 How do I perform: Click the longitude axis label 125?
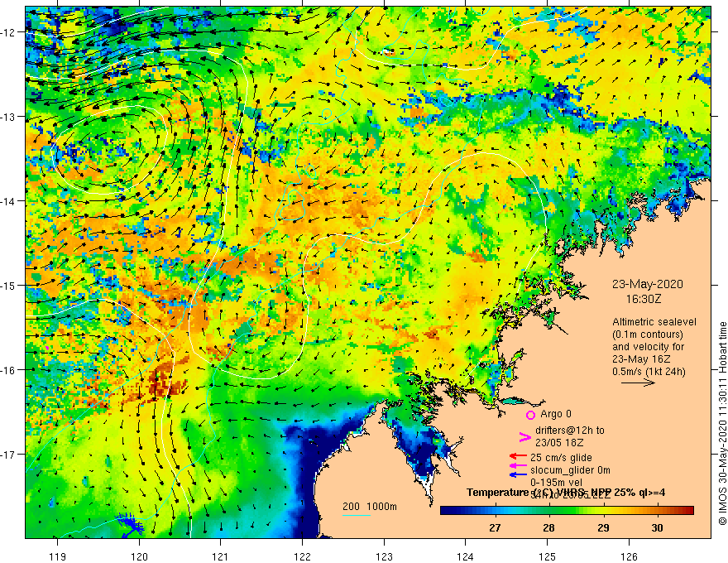point(548,556)
